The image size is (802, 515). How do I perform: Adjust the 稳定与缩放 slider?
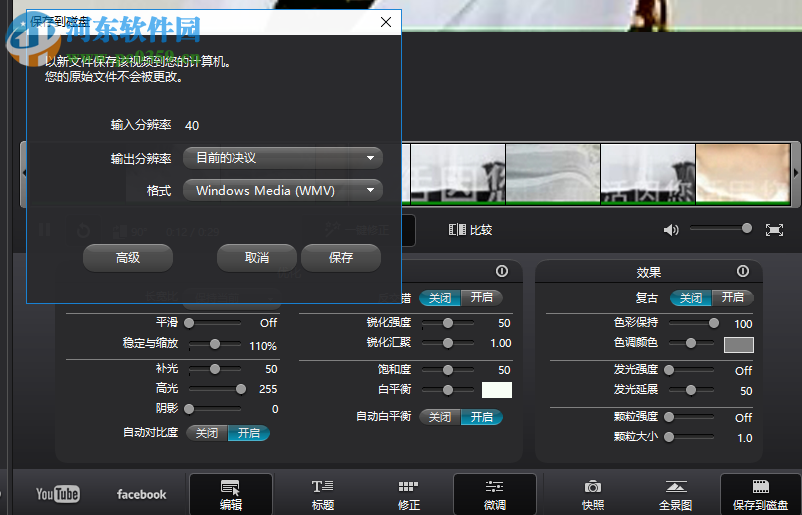pyautogui.click(x=215, y=344)
